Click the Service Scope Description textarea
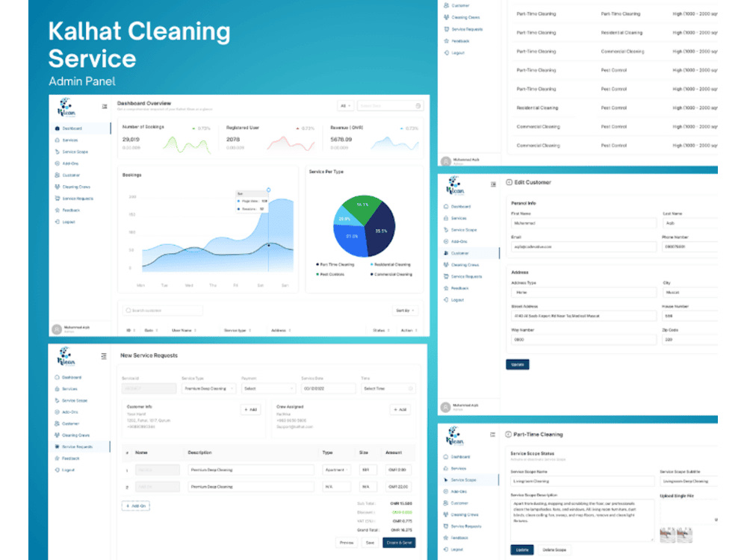 point(583,520)
